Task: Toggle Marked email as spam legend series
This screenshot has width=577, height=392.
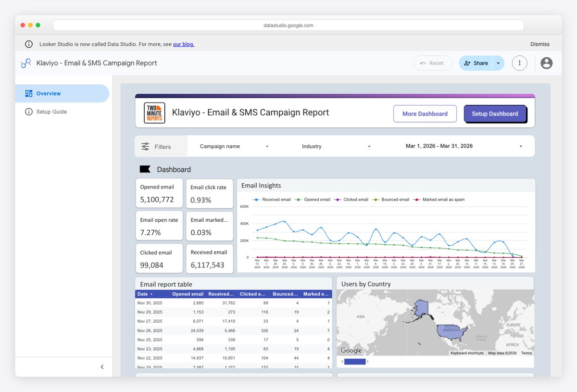Action: tap(439, 199)
